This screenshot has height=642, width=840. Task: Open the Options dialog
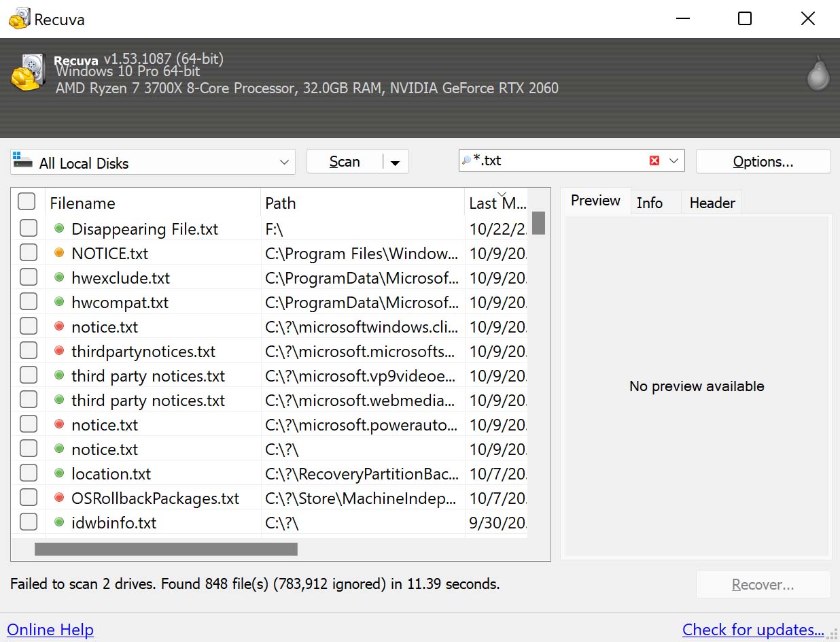click(763, 162)
